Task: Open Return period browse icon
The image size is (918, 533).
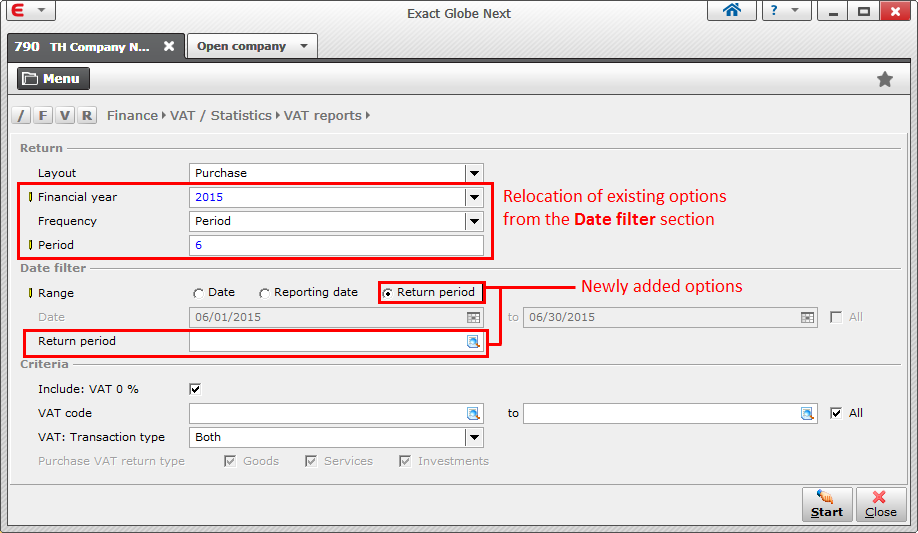Action: 473,341
